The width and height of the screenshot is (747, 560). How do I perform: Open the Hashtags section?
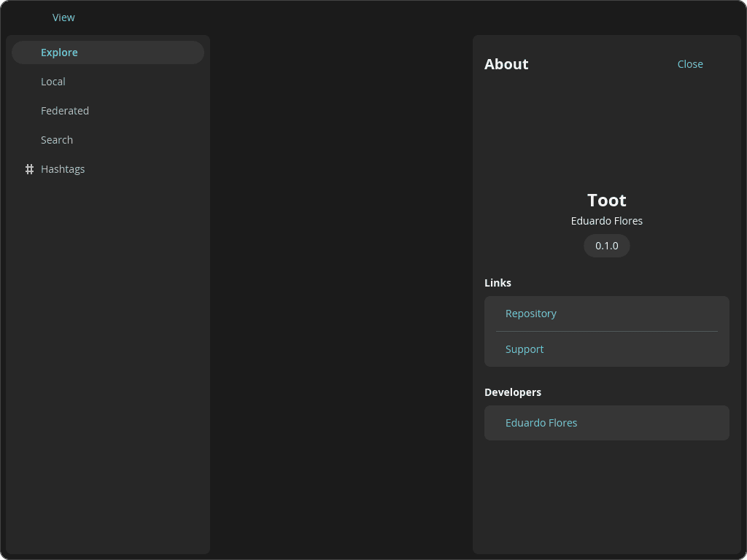click(108, 169)
